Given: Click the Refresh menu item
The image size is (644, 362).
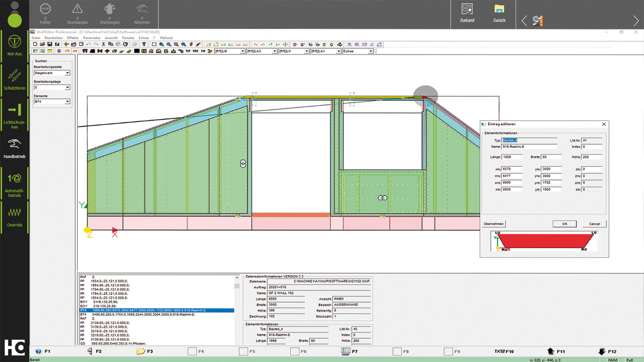Looking at the screenshot, I should (x=166, y=38).
